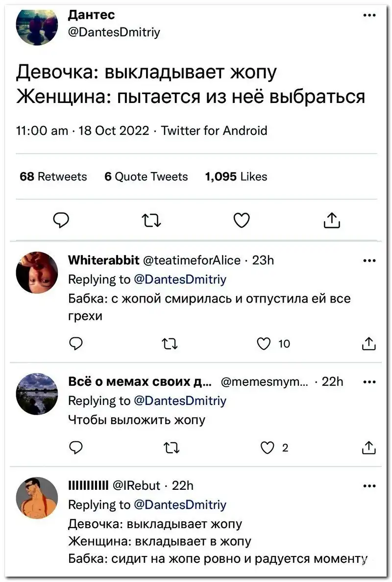
Task: Like Whiterabbit's reply with 10 likes
Action: click(265, 344)
